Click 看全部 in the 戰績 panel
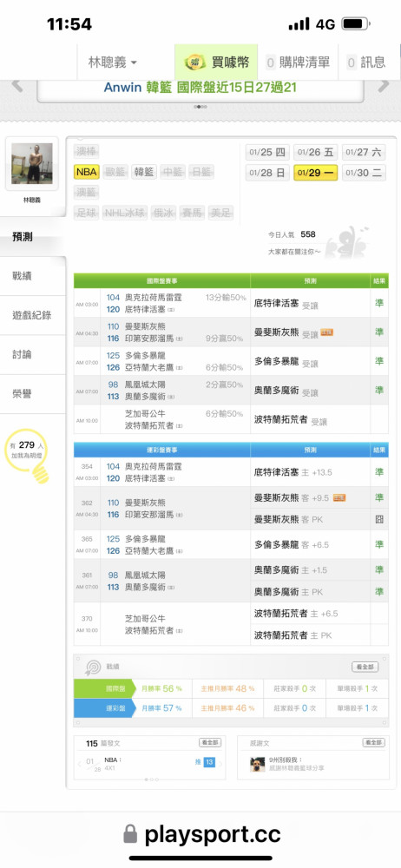The width and height of the screenshot is (401, 868). 365,667
